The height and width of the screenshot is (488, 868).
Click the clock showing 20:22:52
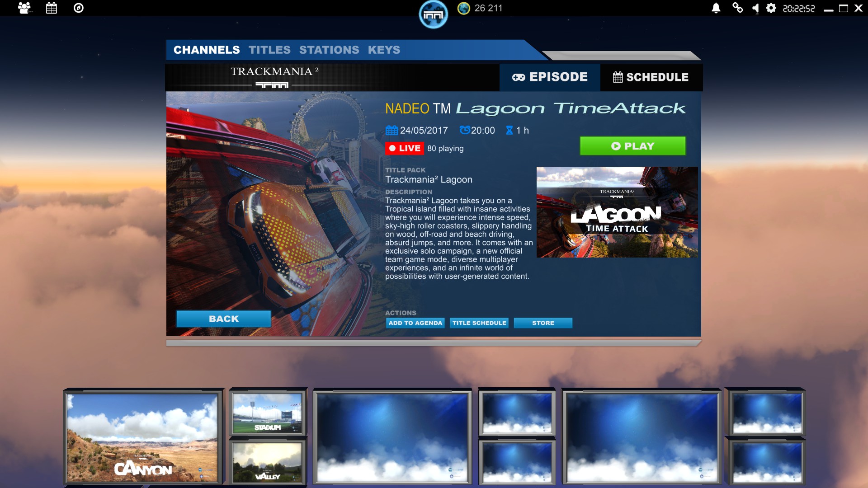798,8
